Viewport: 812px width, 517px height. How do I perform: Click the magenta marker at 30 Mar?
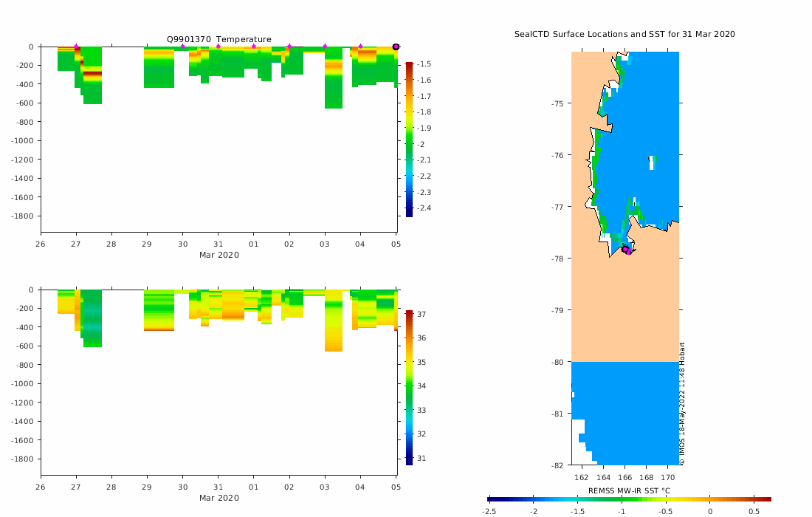(182, 47)
